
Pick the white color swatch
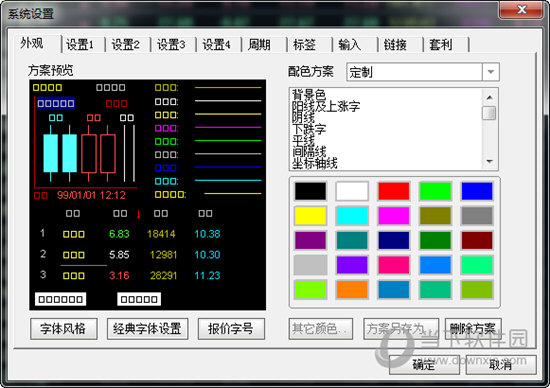coord(352,191)
